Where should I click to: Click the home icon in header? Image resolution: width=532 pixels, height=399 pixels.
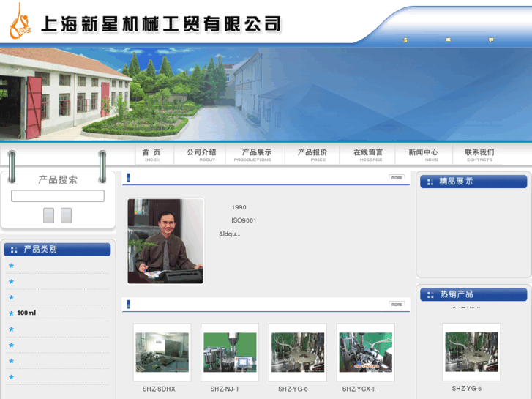pos(405,40)
